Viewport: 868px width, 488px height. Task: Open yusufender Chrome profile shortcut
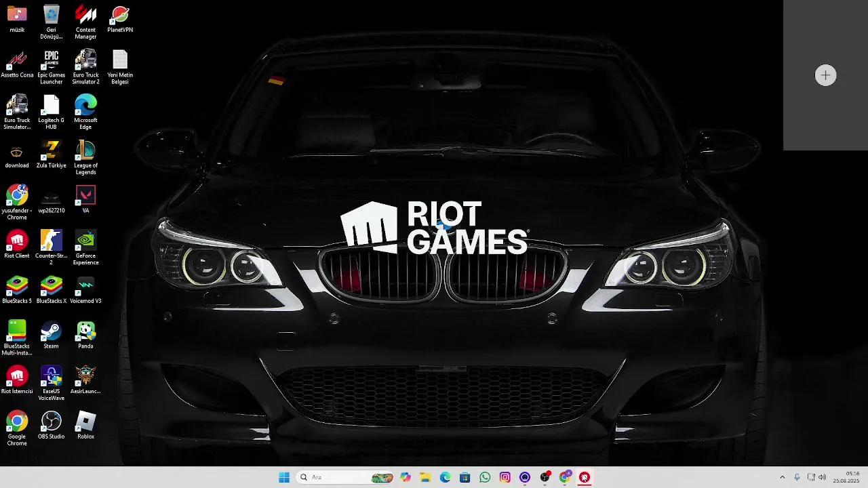17,203
